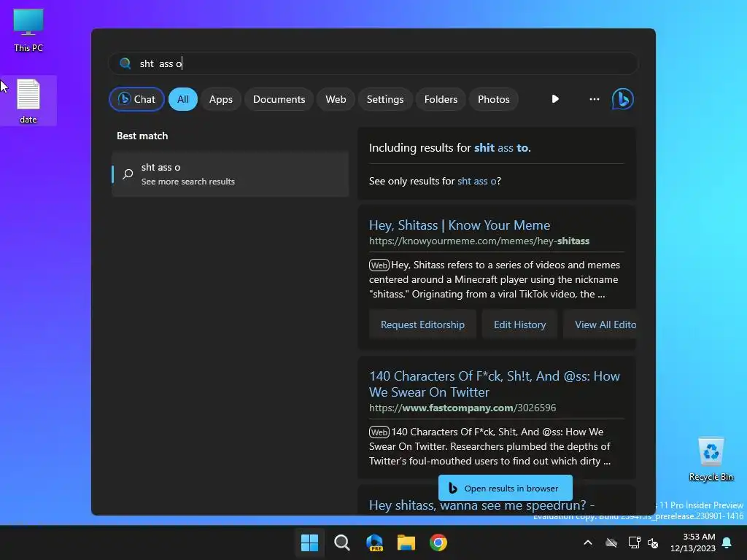Open taskbar Search magnifier
The image size is (747, 560).
coord(342,542)
